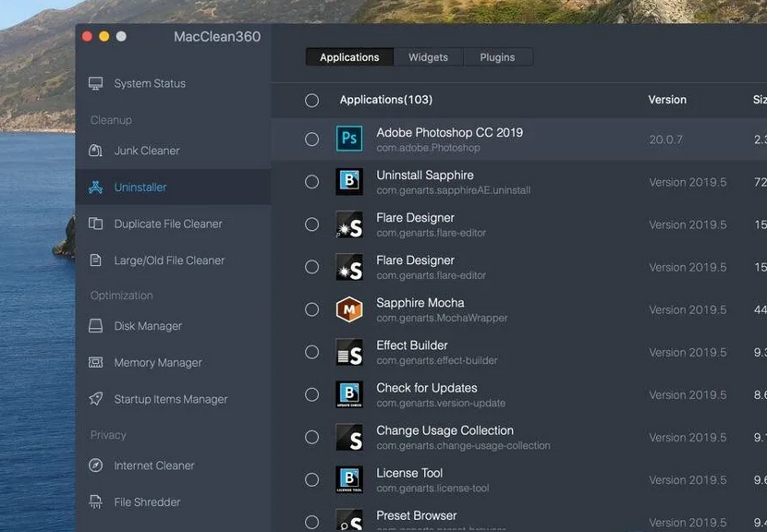Image resolution: width=767 pixels, height=532 pixels.
Task: Select the Uninstaller sidebar icon
Action: tap(95, 187)
